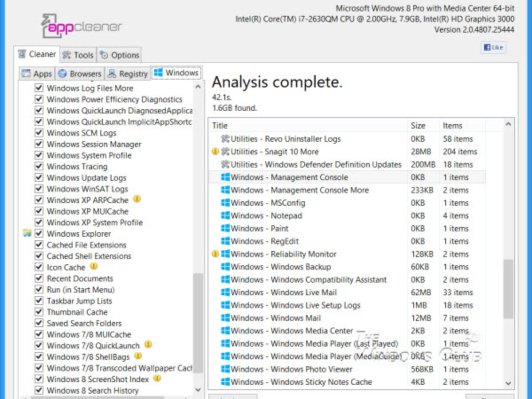Uncheck Windows Session Manager
Viewport: 532px width, 399px height.
coord(39,144)
